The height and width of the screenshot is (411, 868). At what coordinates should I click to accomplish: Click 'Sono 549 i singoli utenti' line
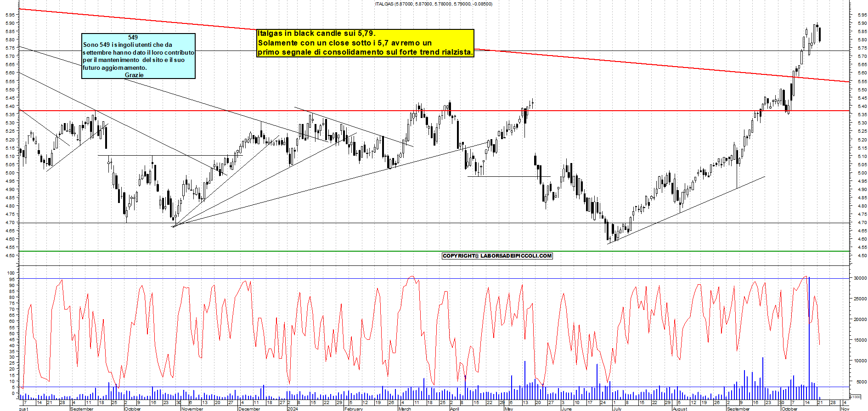point(128,45)
